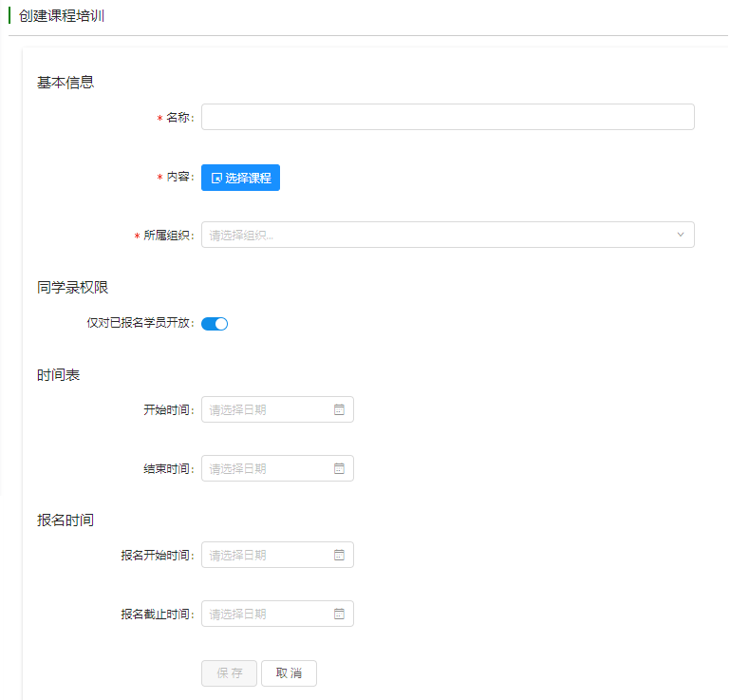
Task: Pick a date in 报名截止时间 input
Action: tap(266, 614)
